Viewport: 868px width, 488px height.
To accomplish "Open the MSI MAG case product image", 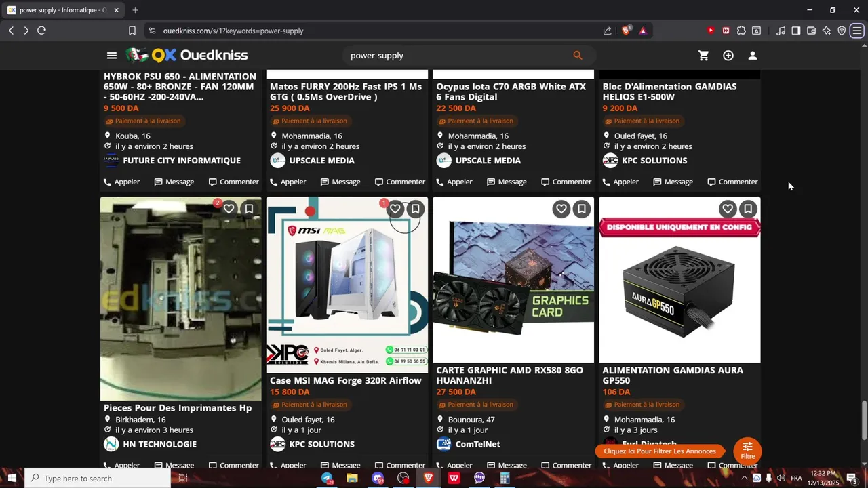I will tap(347, 285).
